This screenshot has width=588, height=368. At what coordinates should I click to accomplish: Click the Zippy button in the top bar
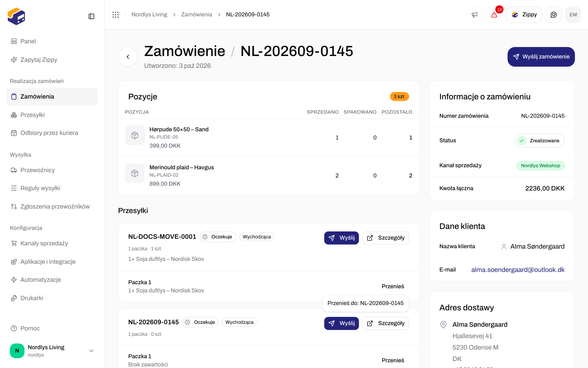click(524, 15)
